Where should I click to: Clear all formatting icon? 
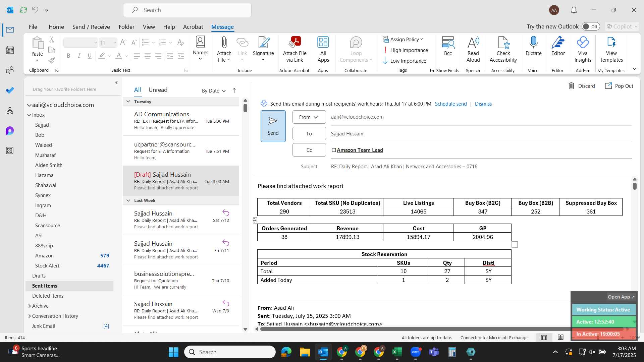[x=180, y=43]
